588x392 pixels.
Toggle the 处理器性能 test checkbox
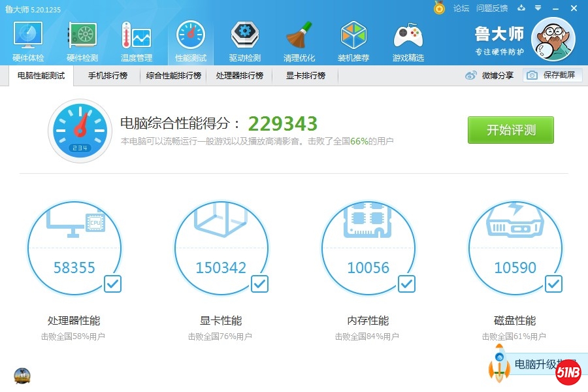(x=112, y=284)
